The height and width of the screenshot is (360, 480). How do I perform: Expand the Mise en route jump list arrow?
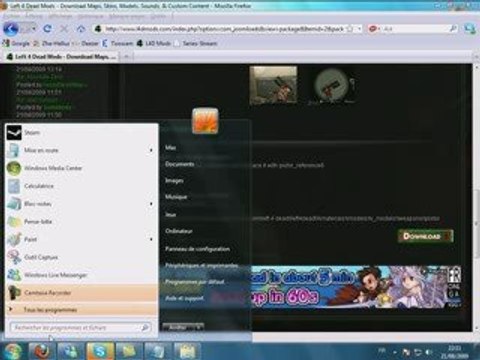(151, 150)
